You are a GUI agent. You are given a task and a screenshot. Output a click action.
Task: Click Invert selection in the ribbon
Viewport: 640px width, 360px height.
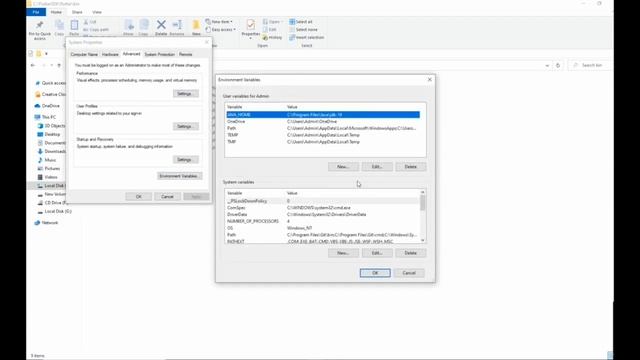[x=307, y=38]
